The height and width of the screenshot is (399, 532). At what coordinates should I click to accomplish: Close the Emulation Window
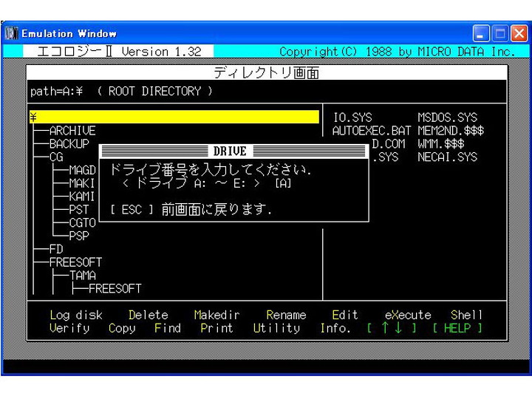pos(519,33)
